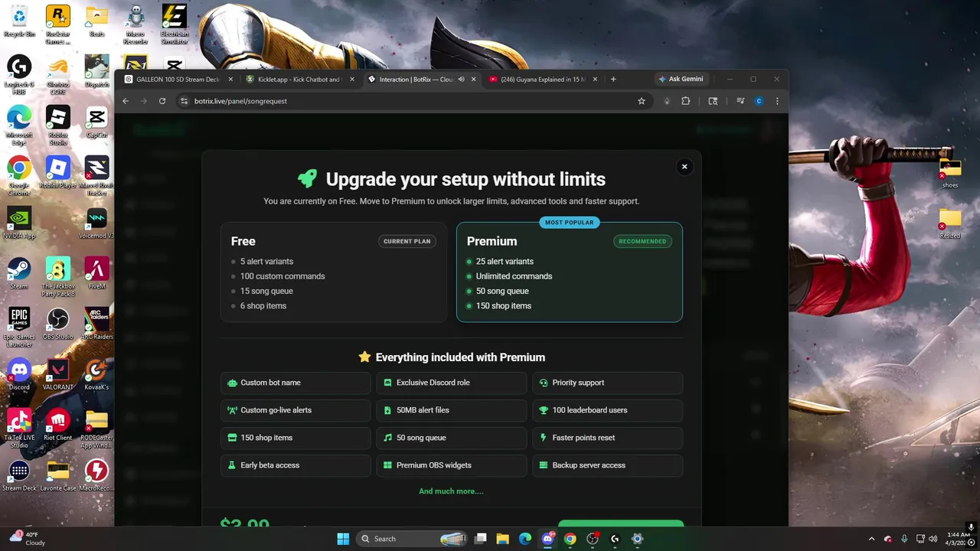Open a new Chrome tab
The height and width of the screenshot is (551, 980).
613,79
